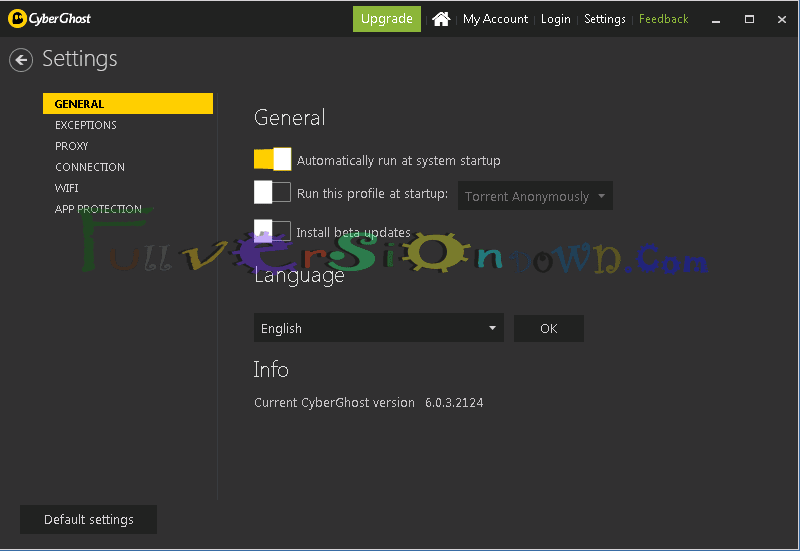The image size is (800, 551).
Task: Expand the English language dropdown
Action: [379, 328]
